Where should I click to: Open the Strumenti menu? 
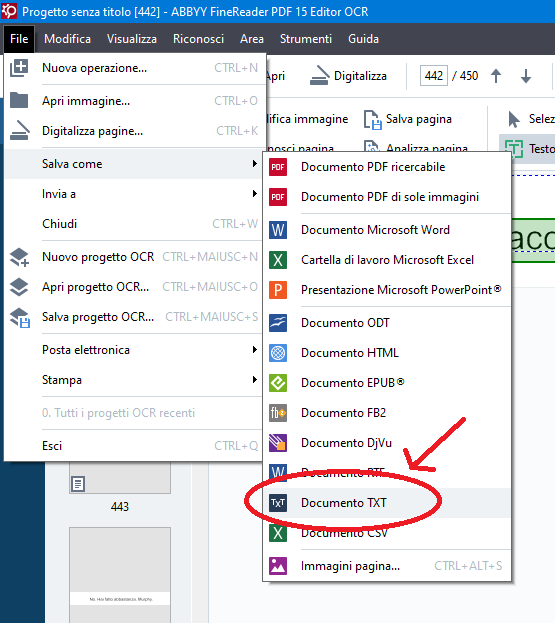[x=306, y=39]
